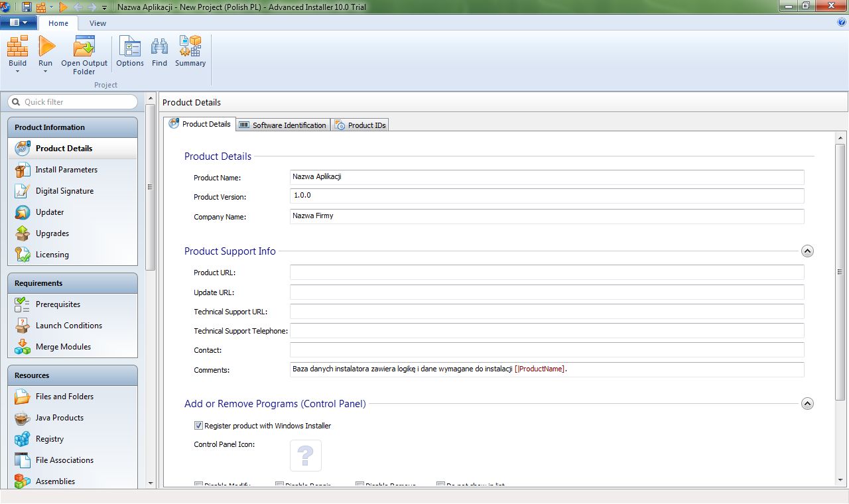Screen dimensions: 849x504
Task: Click the main pane scrollbar up arrow
Action: click(x=840, y=137)
